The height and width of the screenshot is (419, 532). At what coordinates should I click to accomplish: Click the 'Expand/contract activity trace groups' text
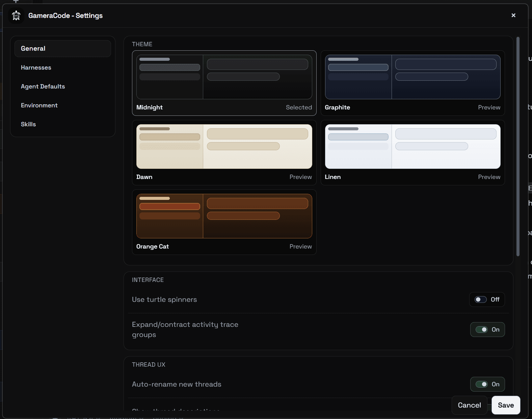click(185, 330)
